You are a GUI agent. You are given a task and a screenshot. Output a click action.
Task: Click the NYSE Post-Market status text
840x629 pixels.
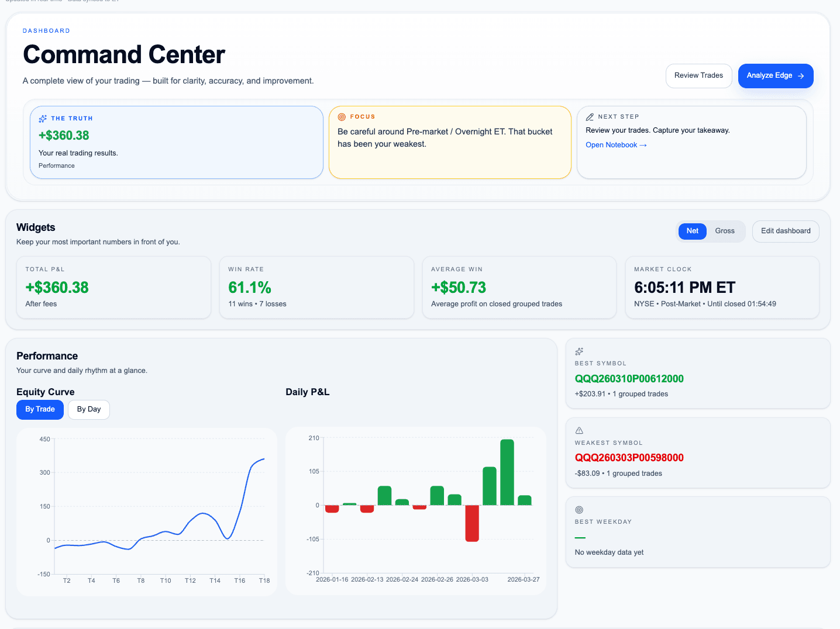(705, 304)
